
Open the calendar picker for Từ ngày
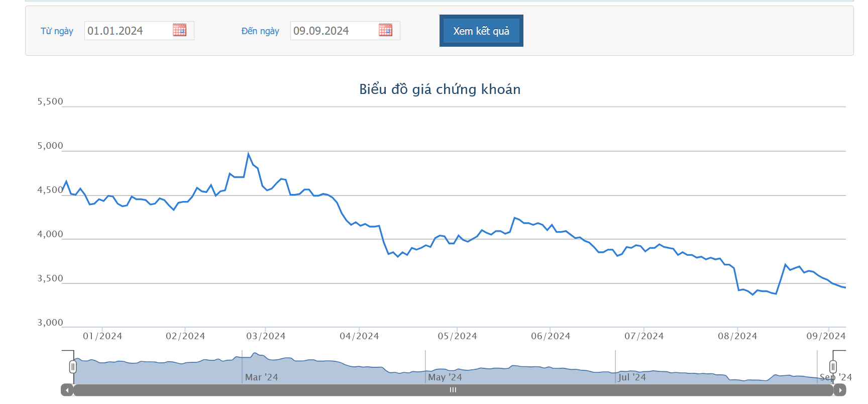(179, 30)
